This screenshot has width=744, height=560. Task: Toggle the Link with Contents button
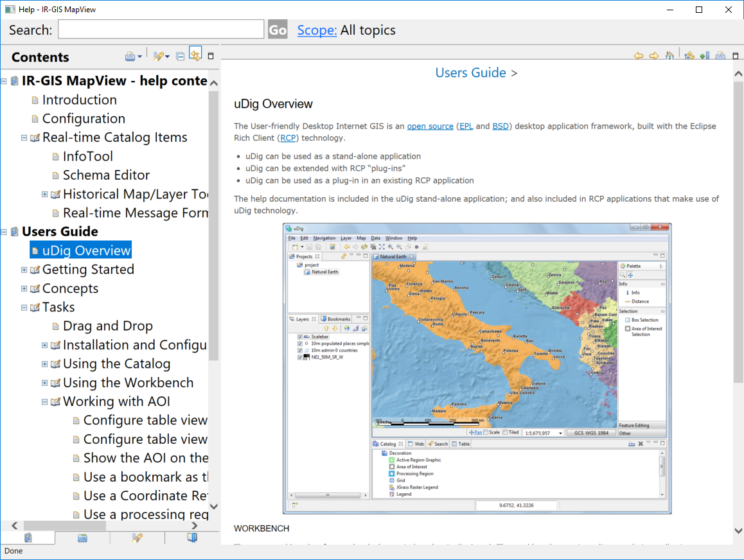coord(195,55)
